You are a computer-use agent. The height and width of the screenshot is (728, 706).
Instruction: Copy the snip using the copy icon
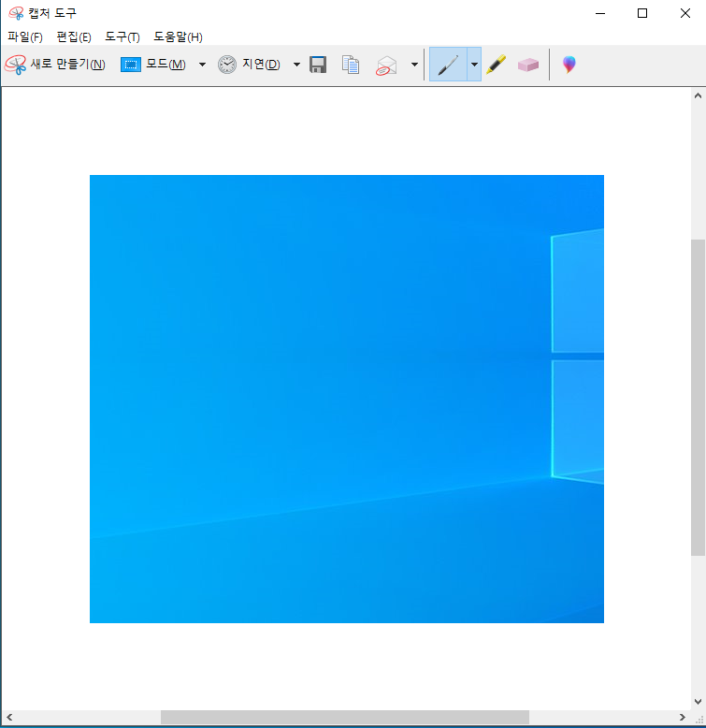pos(351,65)
